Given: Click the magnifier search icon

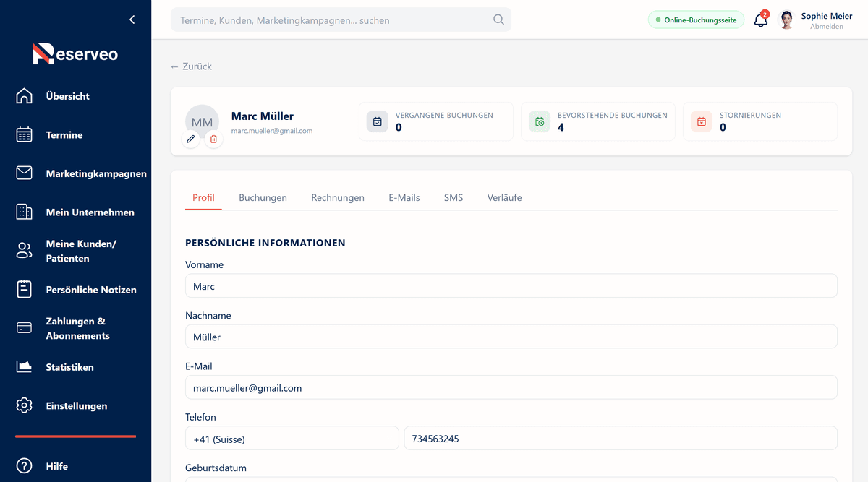Looking at the screenshot, I should 498,20.
